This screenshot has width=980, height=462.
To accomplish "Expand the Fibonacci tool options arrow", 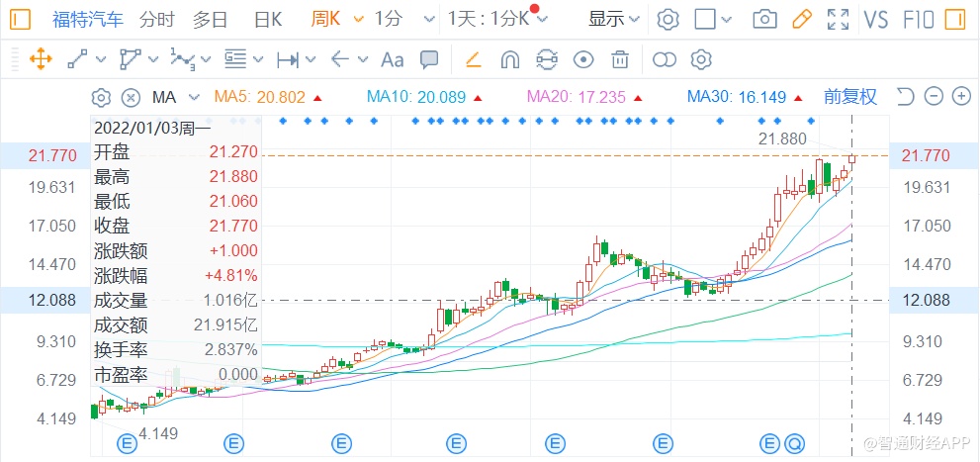I will [x=259, y=60].
